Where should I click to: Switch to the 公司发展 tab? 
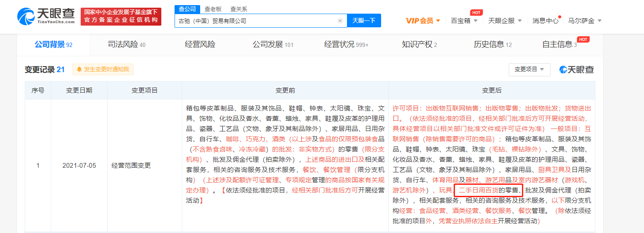coord(273,44)
